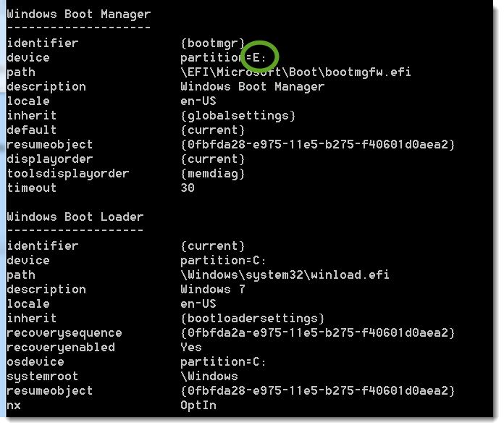Select the {globalsettings} inherit value

click(238, 116)
